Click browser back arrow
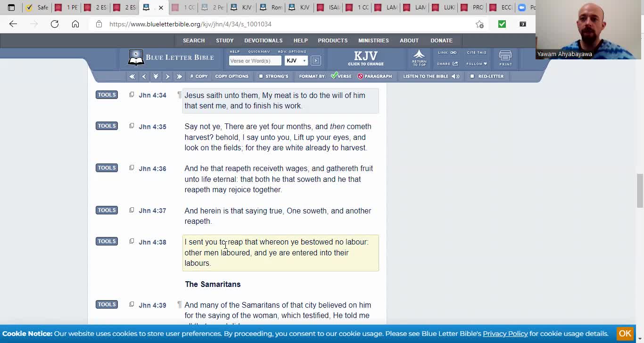The image size is (644, 343). (13, 24)
